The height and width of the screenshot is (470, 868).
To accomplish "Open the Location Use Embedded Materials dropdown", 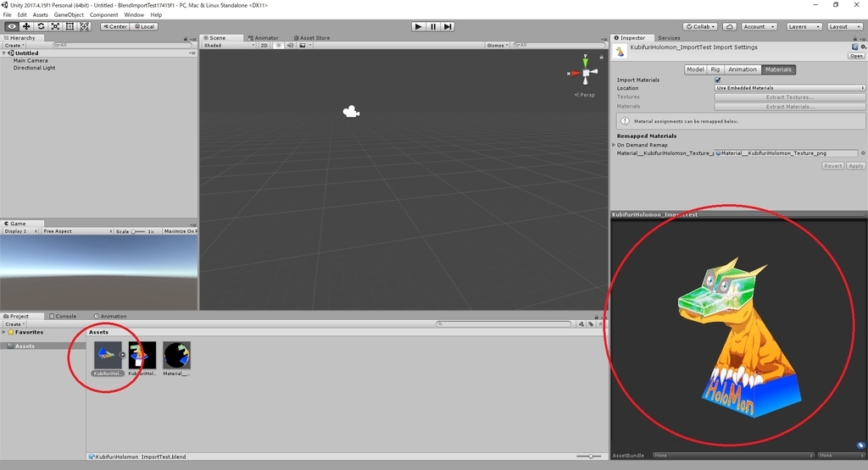I will coord(789,88).
